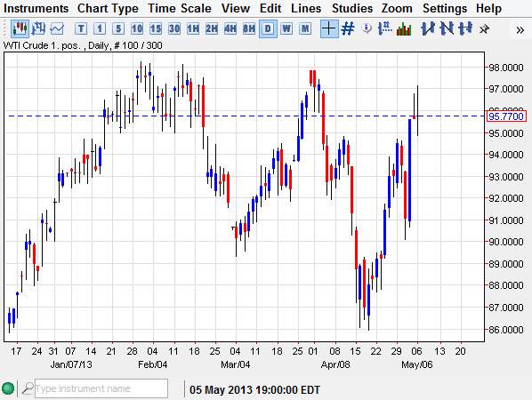Image resolution: width=532 pixels, height=400 pixels.
Task: Click second blue line-drawing icon
Action: (447, 28)
